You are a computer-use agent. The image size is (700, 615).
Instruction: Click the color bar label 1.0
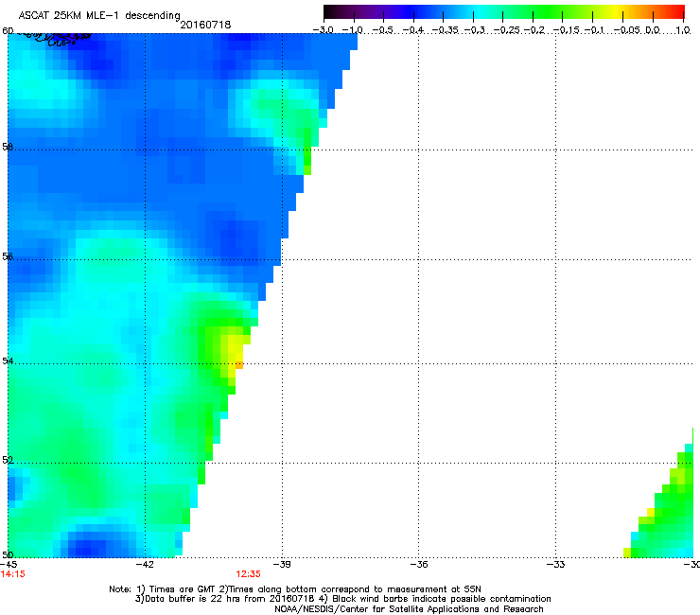coord(683,30)
